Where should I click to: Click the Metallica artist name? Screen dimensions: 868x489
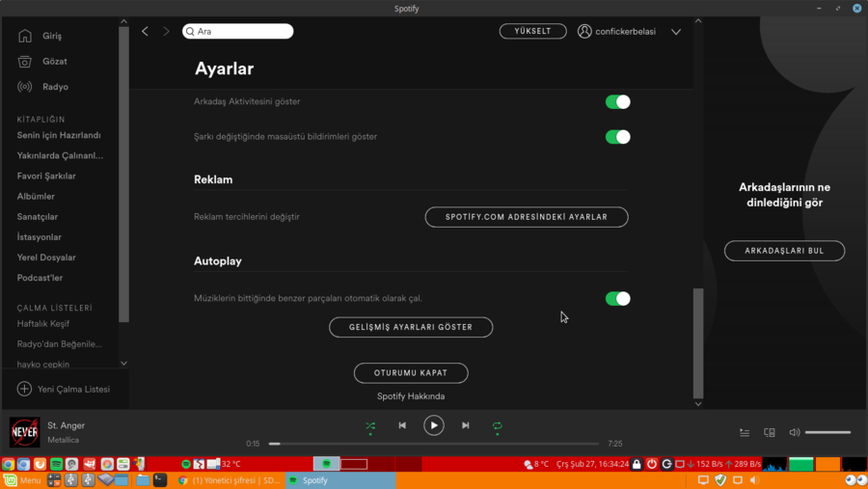coord(63,440)
